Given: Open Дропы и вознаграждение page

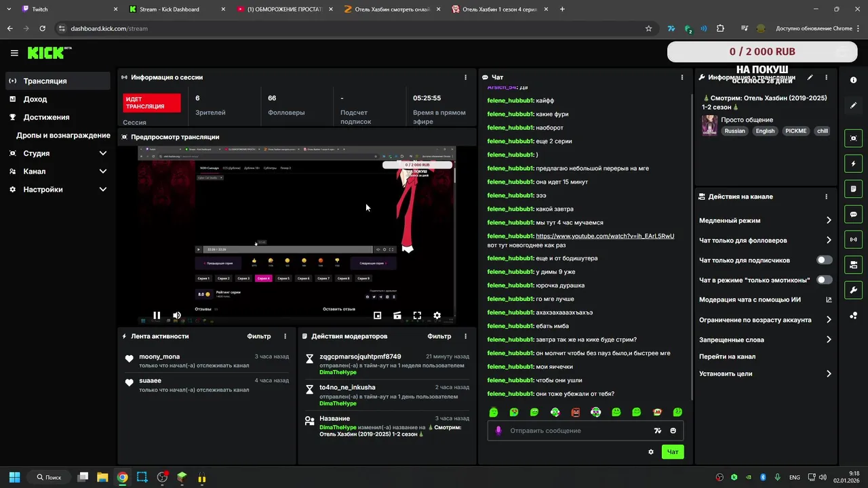Looking at the screenshot, I should coord(63,135).
